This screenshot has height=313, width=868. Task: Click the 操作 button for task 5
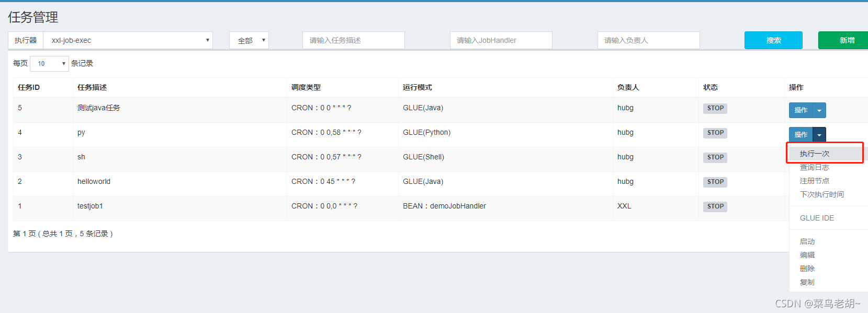click(801, 110)
